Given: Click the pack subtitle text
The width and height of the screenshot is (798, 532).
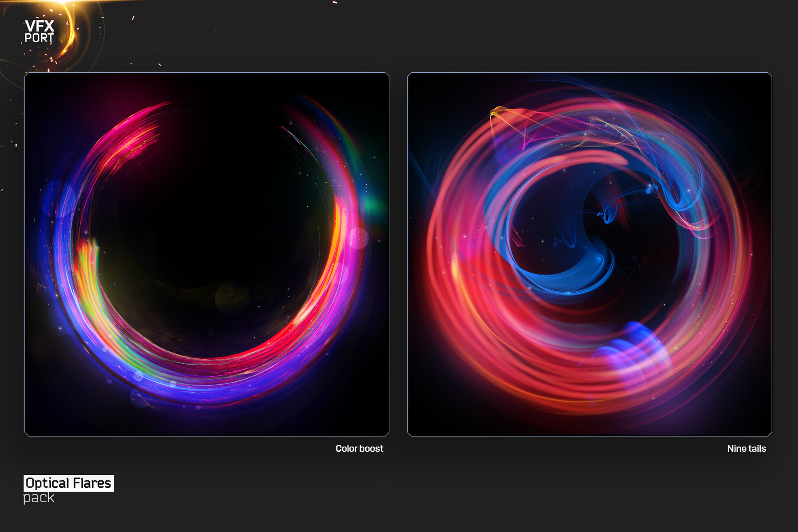Looking at the screenshot, I should (38, 497).
